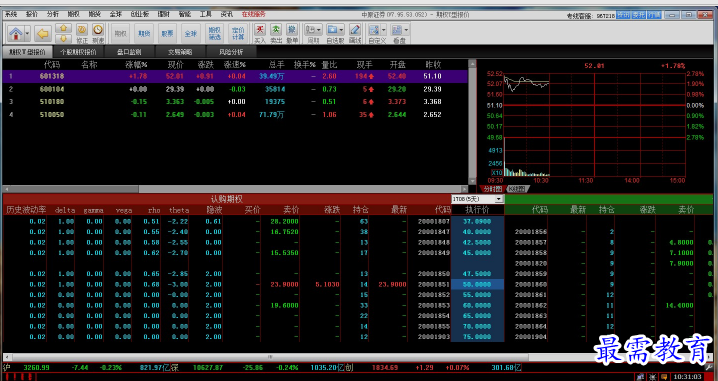Click the home icon in toolbar
The image size is (718, 381).
[16, 33]
